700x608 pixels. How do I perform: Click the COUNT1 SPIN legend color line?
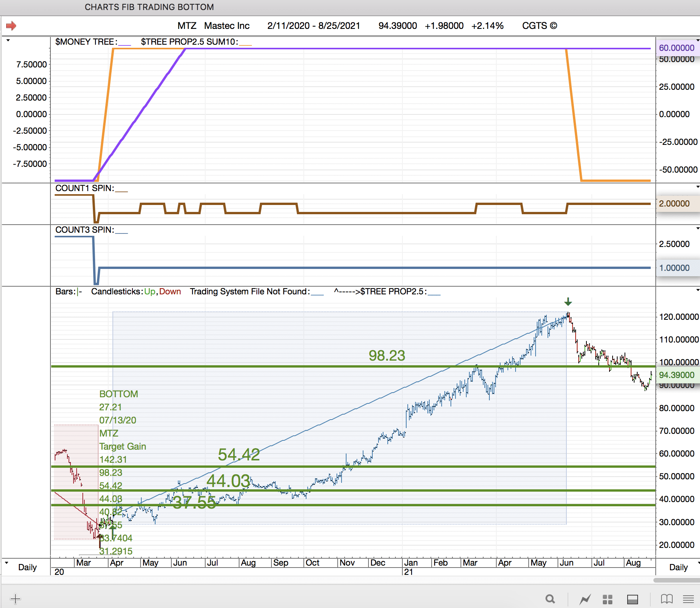[121, 191]
